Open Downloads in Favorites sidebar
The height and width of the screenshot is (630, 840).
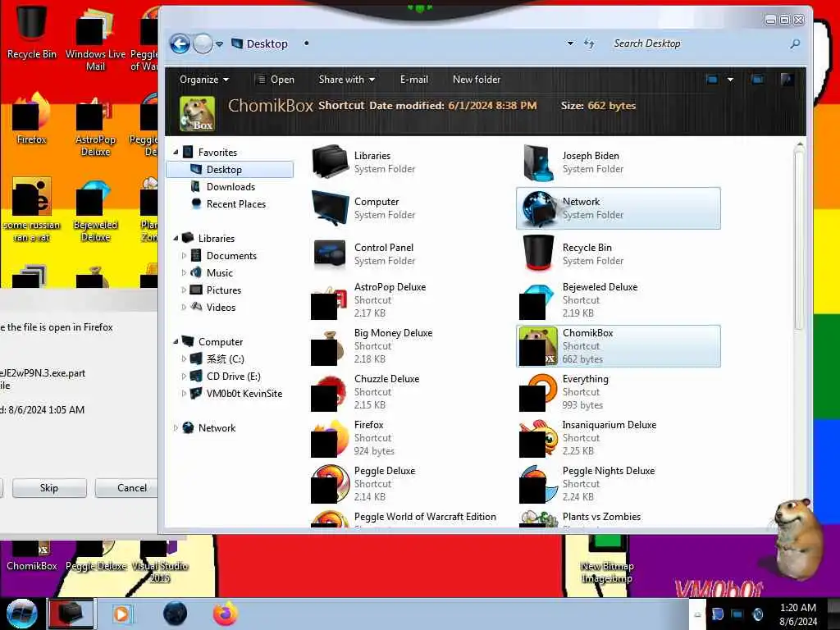pyautogui.click(x=231, y=186)
